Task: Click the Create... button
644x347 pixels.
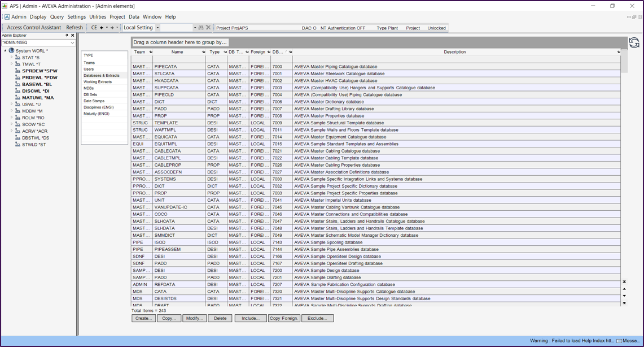Action: click(144, 318)
